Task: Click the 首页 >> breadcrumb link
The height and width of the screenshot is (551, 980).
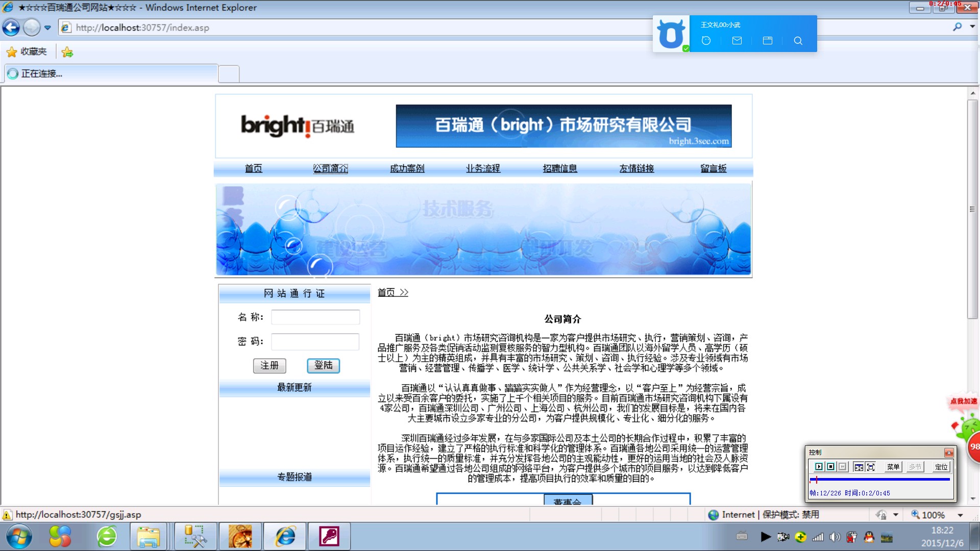Action: pos(393,292)
